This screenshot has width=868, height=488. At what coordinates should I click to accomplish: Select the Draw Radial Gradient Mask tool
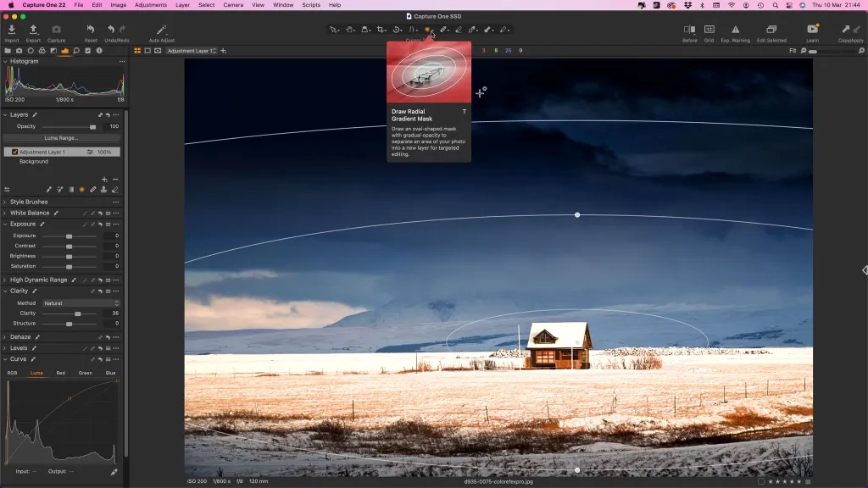(x=428, y=30)
